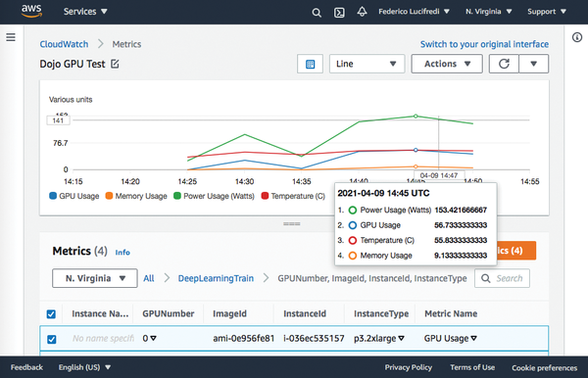This screenshot has height=378, width=588.
Task: Sort by the InstanceId column header
Action: click(x=305, y=314)
